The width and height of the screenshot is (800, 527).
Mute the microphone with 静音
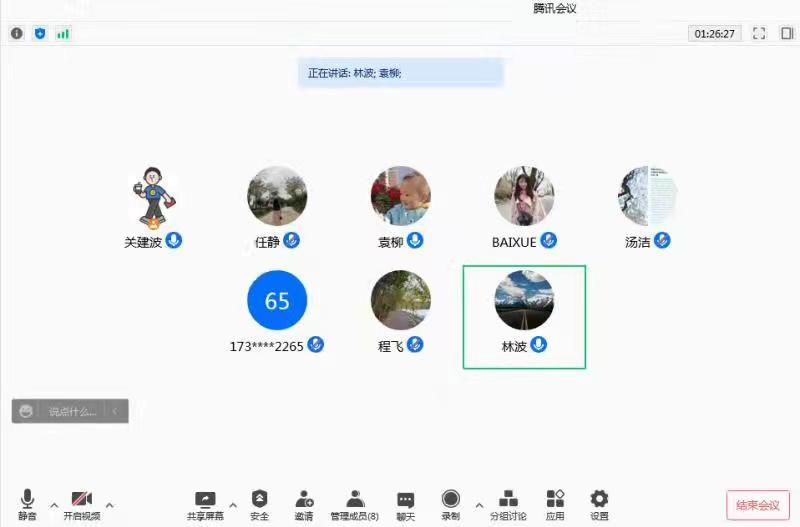click(27, 504)
